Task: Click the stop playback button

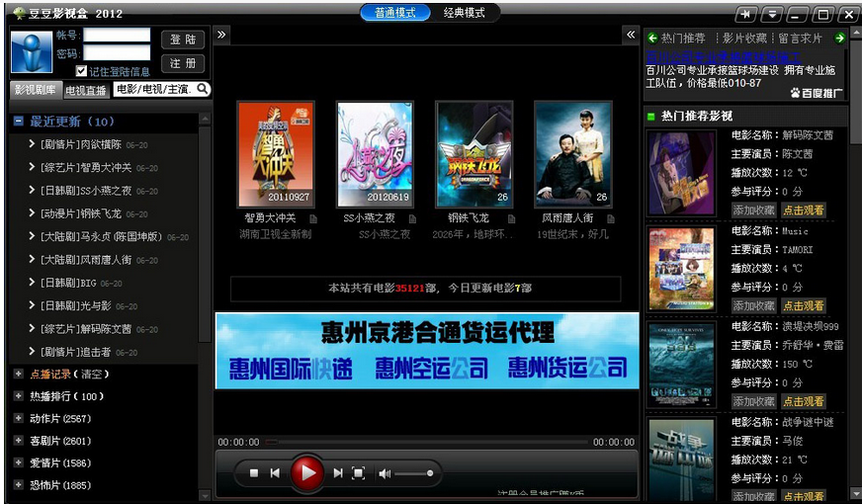Action: click(x=254, y=473)
